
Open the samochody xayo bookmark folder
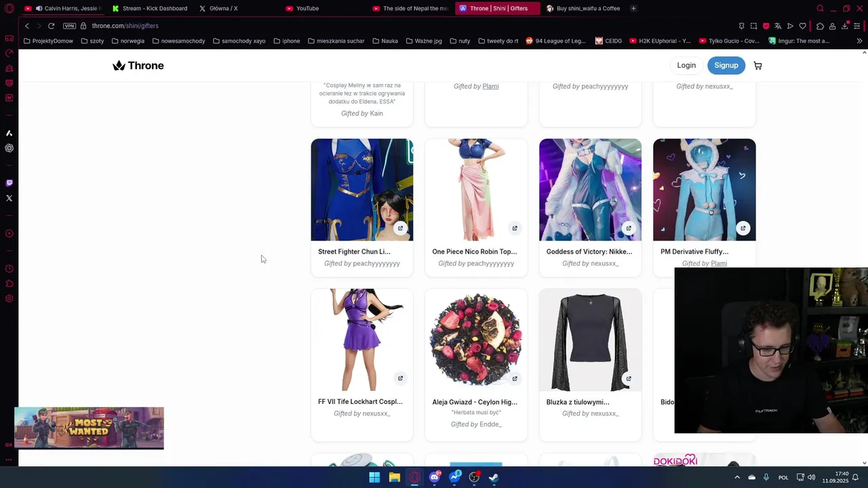[x=239, y=41]
